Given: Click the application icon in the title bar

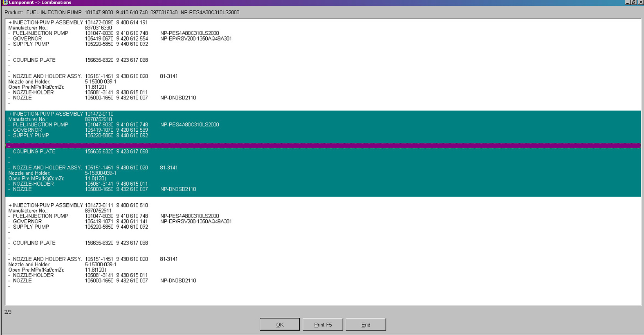Looking at the screenshot, I should click(x=5, y=2).
